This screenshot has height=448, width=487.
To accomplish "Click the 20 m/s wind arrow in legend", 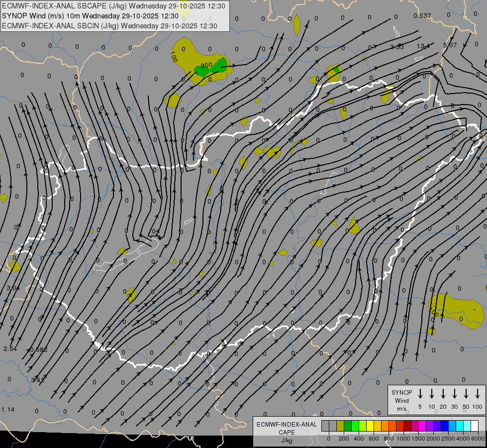I will tap(443, 394).
